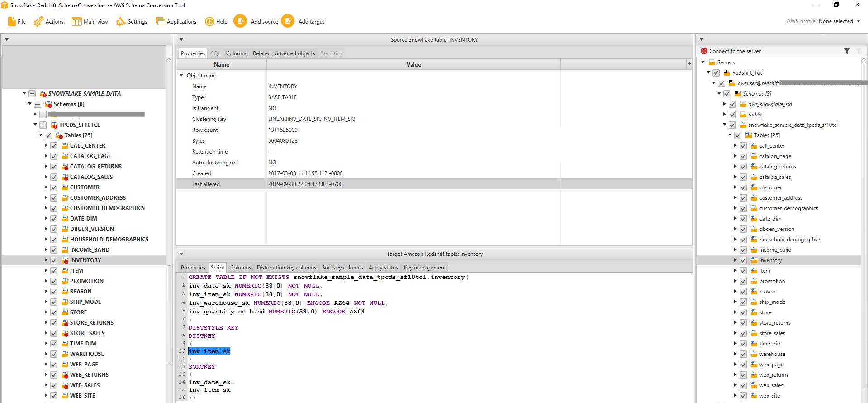The width and height of the screenshot is (868, 403).
Task: Toggle the target customer table checkbox
Action: point(743,187)
